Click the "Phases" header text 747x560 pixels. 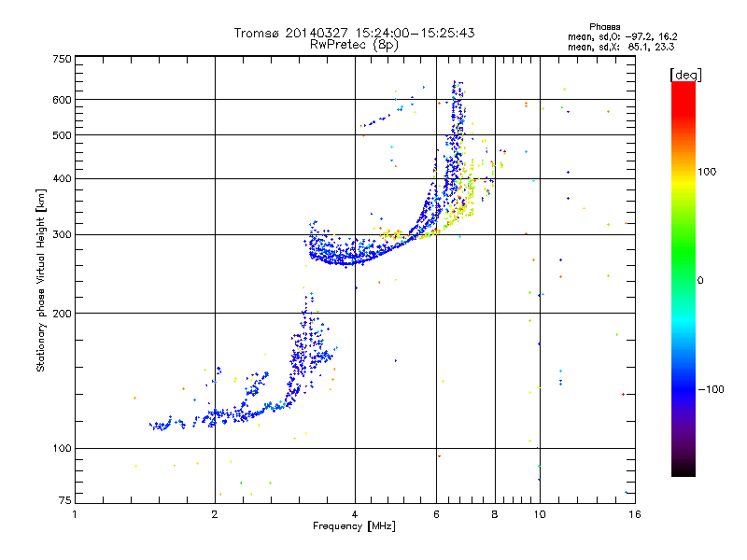[x=604, y=27]
